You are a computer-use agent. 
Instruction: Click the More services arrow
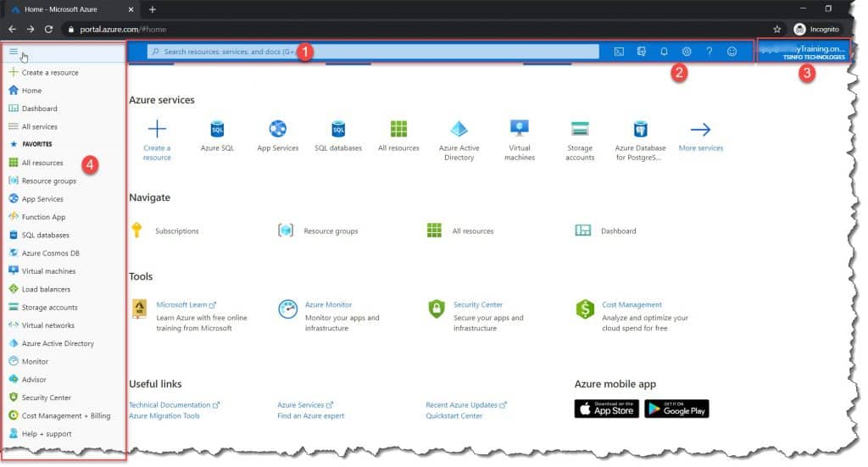coord(700,130)
